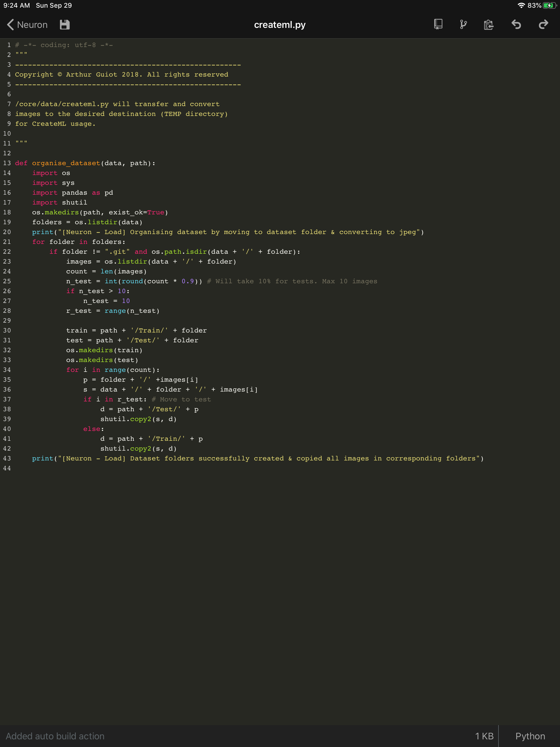This screenshot has width=560, height=747.
Task: Select line number 13 in the gutter
Action: (x=7, y=163)
